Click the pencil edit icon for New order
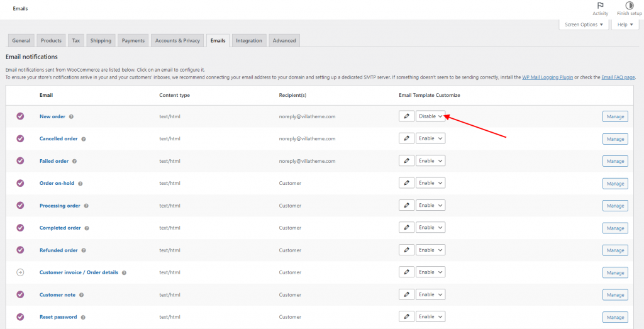This screenshot has height=329, width=644. click(406, 116)
